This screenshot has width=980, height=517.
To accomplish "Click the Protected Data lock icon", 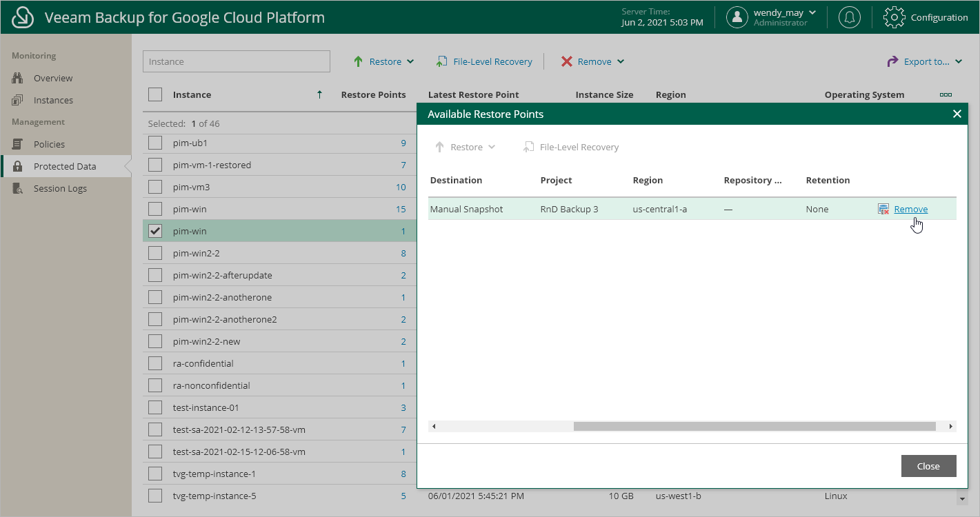I will point(18,166).
